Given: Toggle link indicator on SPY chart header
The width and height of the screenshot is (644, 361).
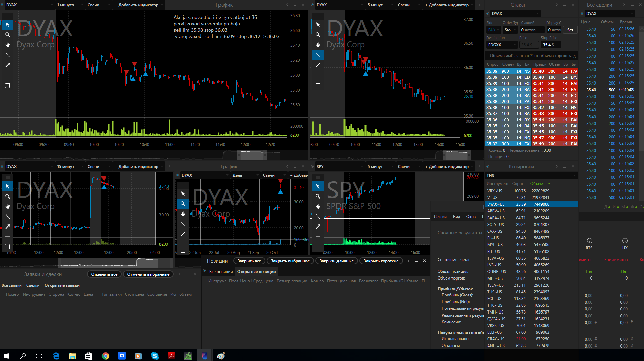Looking at the screenshot, I should coord(312,167).
